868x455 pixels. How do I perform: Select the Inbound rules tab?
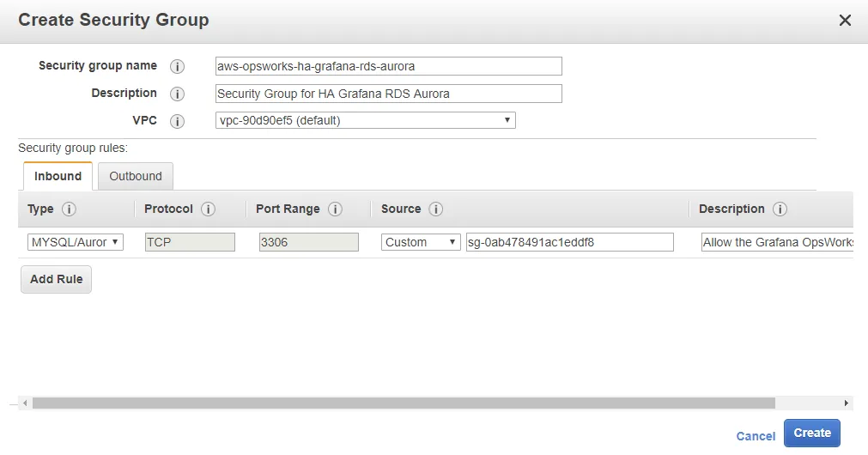point(58,176)
